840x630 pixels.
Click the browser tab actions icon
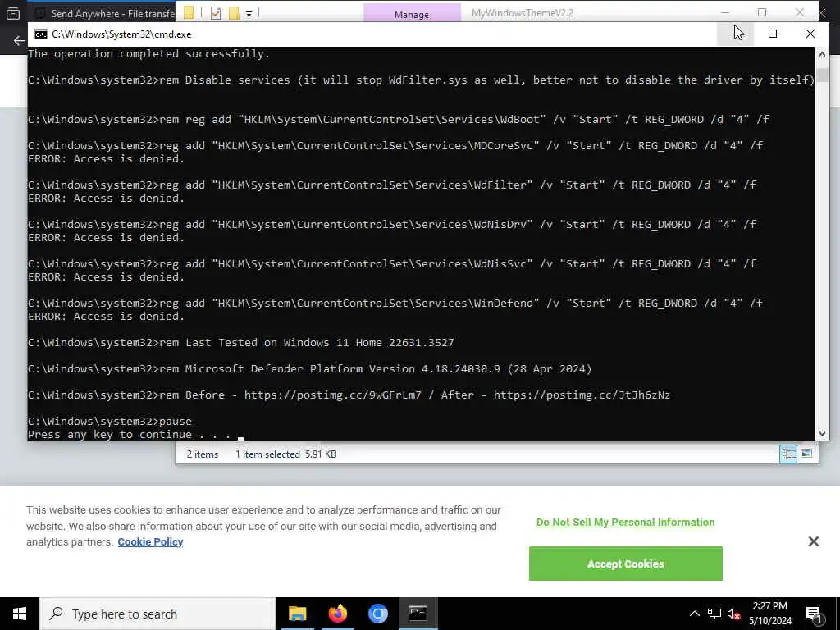click(x=13, y=13)
